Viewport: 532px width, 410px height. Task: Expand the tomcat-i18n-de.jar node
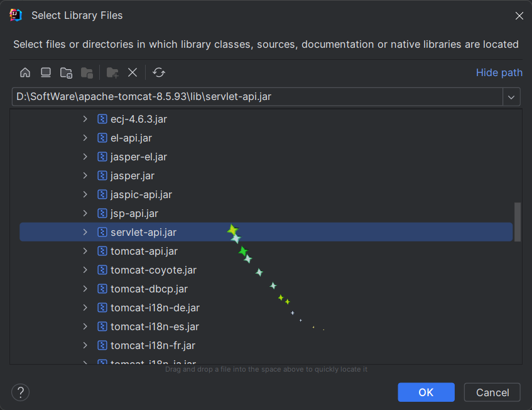click(x=85, y=307)
